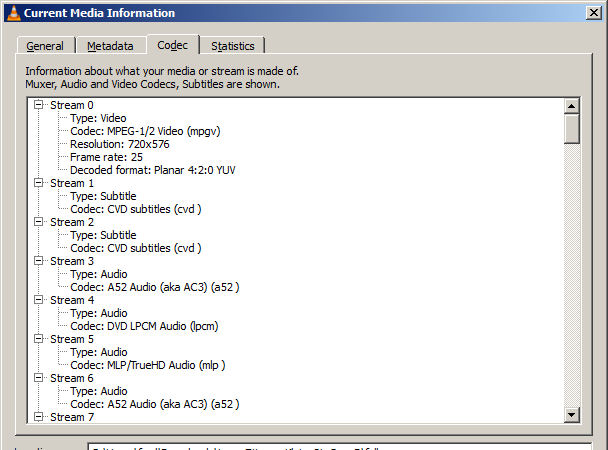Select the Codec tab
Viewport: 608px width, 450px height.
pyautogui.click(x=173, y=45)
